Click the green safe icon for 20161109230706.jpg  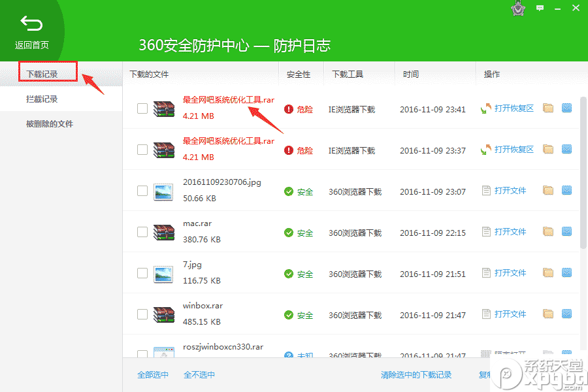[287, 191]
